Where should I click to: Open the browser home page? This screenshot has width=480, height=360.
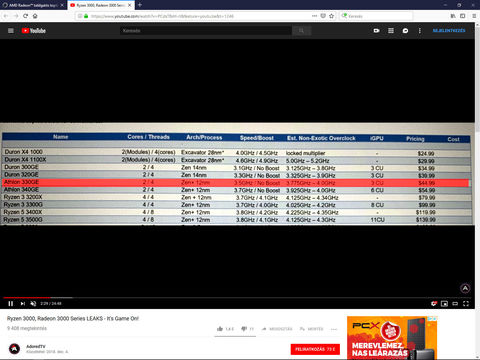coord(35,16)
